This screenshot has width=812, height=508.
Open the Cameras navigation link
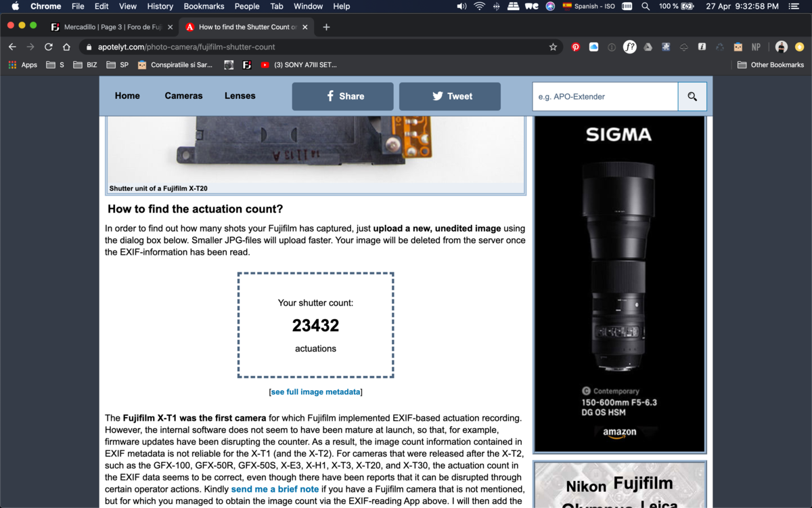183,96
